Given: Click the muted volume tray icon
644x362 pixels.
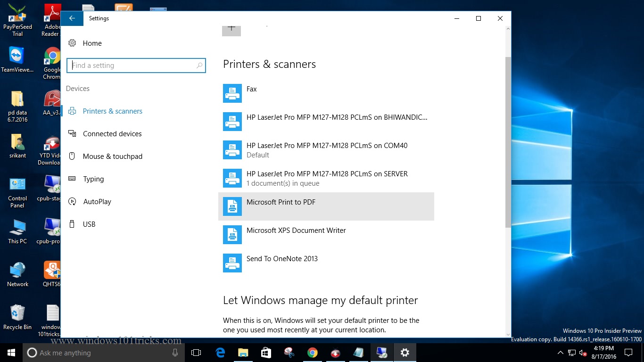Looking at the screenshot, I should pos(583,353).
